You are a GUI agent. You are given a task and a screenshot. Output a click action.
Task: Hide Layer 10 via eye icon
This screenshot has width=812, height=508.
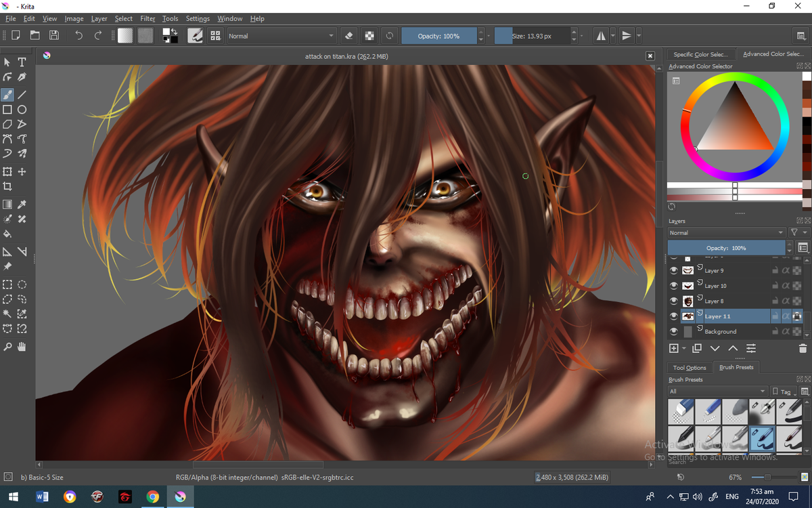point(673,286)
